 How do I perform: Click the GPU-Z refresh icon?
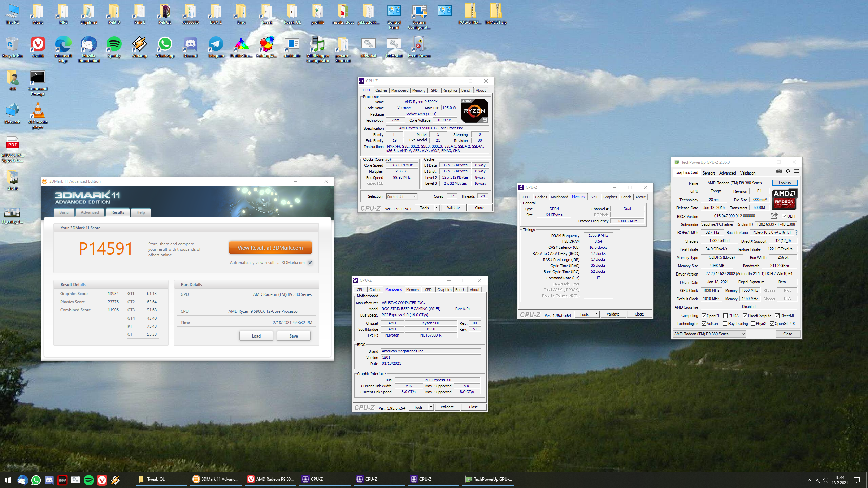point(788,171)
